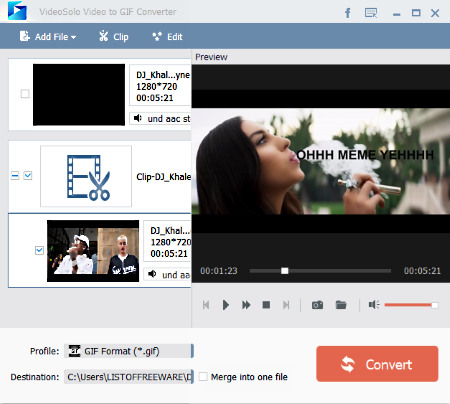Uncheck the clipped sub-item video checkbox

pos(39,250)
